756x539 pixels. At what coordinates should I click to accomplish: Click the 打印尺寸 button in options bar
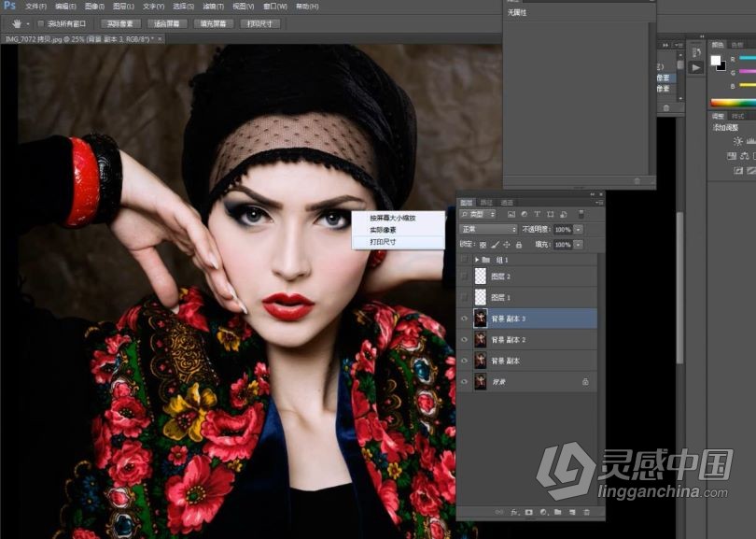259,23
